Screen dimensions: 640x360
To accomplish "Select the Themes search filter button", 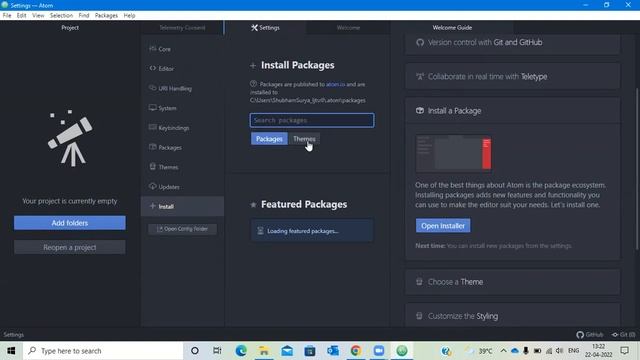I will [x=304, y=139].
